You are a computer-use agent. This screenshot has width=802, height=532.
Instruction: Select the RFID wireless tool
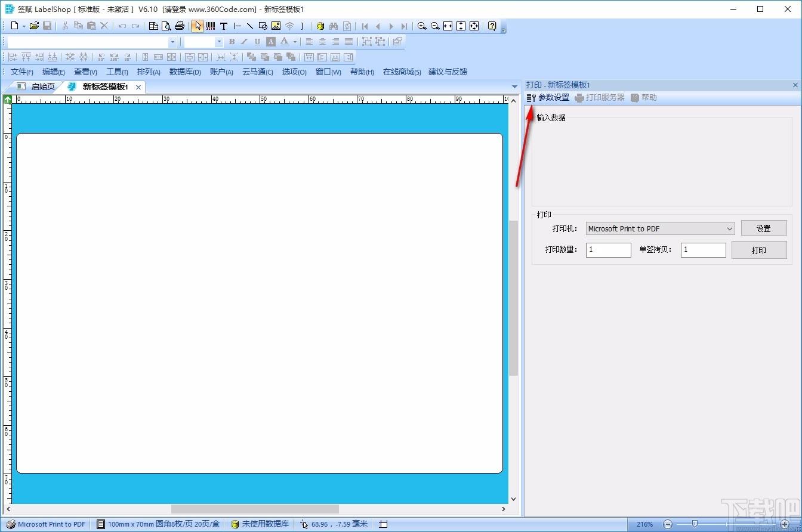289,26
